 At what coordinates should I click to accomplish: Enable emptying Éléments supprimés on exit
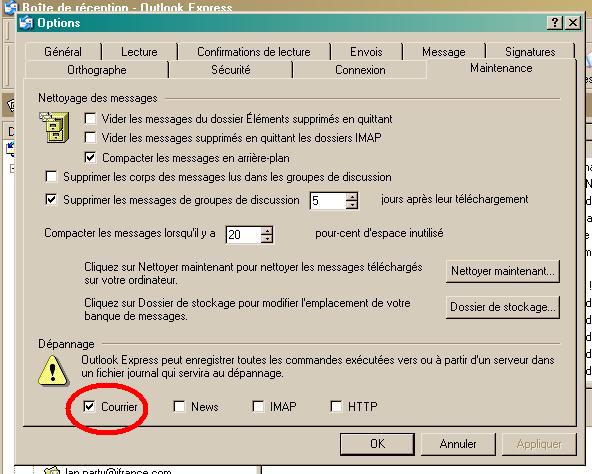point(90,119)
